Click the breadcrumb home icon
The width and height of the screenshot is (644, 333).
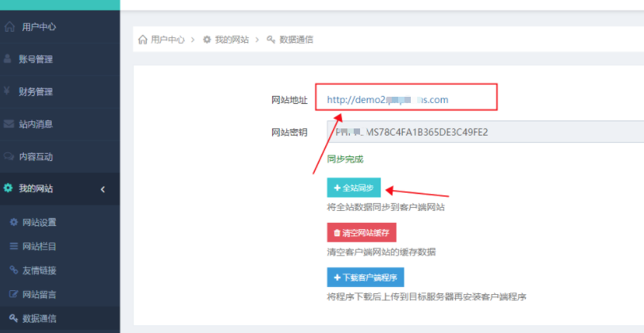pyautogui.click(x=143, y=40)
